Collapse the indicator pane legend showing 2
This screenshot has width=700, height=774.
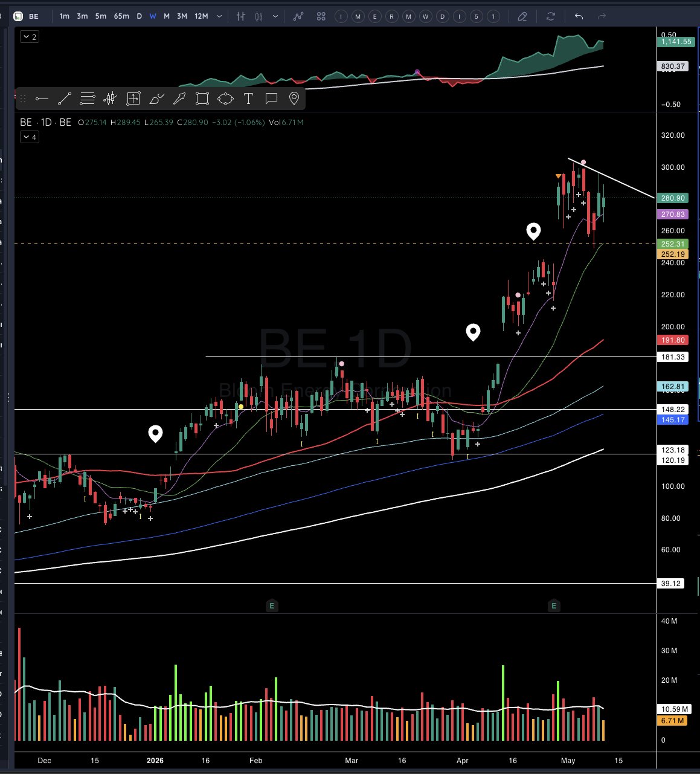point(29,37)
